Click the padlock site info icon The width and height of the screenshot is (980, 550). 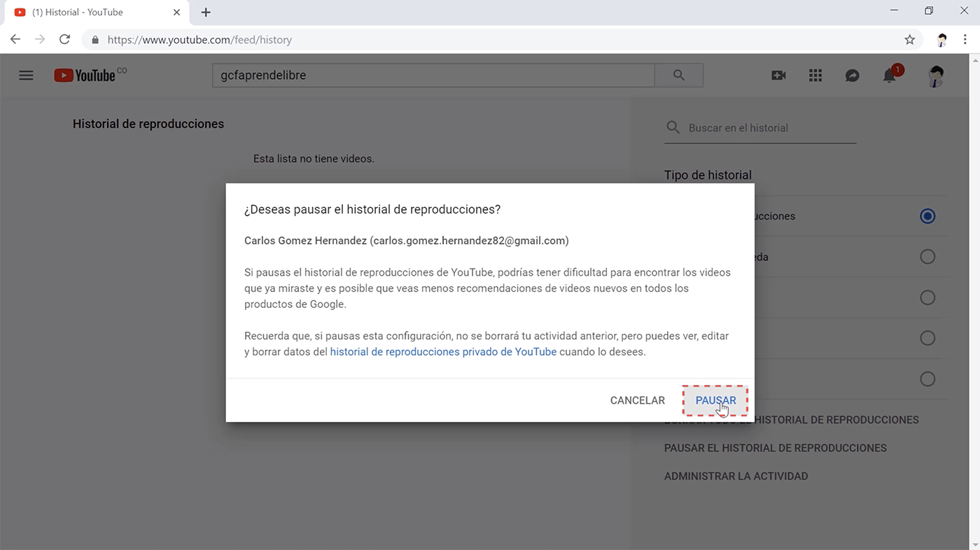click(x=95, y=40)
